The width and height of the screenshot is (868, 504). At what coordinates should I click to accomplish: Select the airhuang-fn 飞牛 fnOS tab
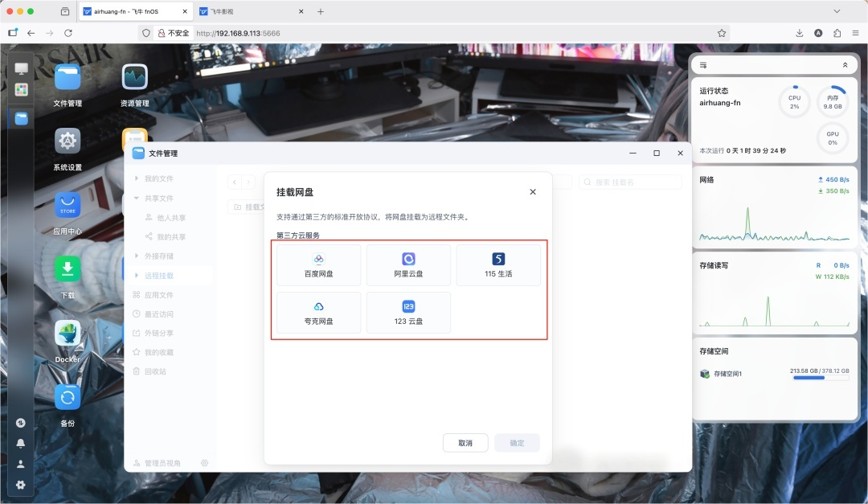pyautogui.click(x=134, y=11)
